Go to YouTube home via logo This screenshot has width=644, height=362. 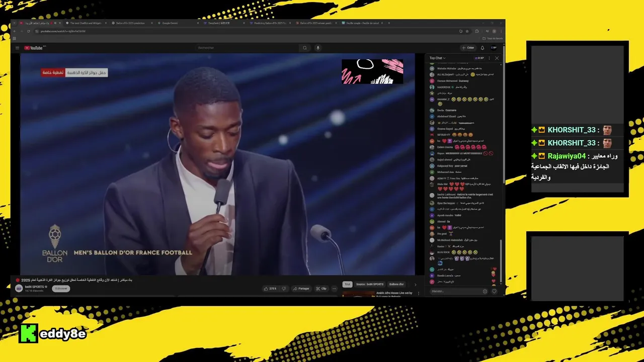tap(35, 48)
